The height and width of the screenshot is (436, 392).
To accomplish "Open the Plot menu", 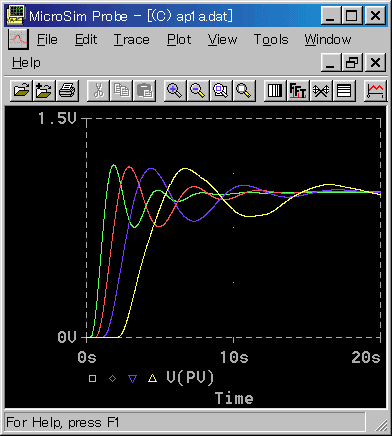I will (x=179, y=40).
